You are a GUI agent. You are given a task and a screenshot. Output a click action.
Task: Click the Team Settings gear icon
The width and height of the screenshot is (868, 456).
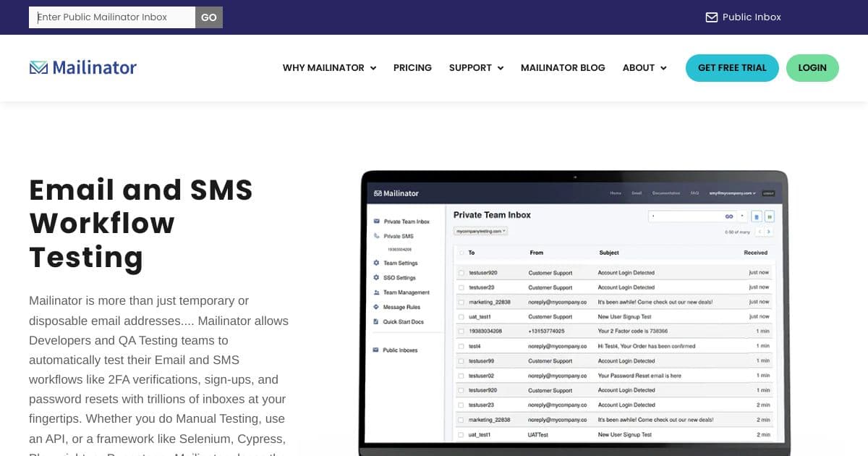tap(375, 263)
